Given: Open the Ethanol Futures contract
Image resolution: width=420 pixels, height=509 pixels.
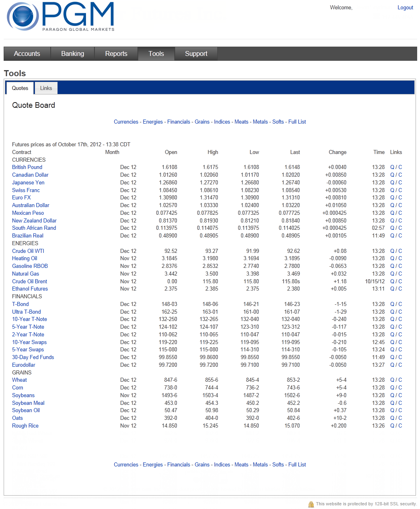Looking at the screenshot, I should (x=30, y=289).
